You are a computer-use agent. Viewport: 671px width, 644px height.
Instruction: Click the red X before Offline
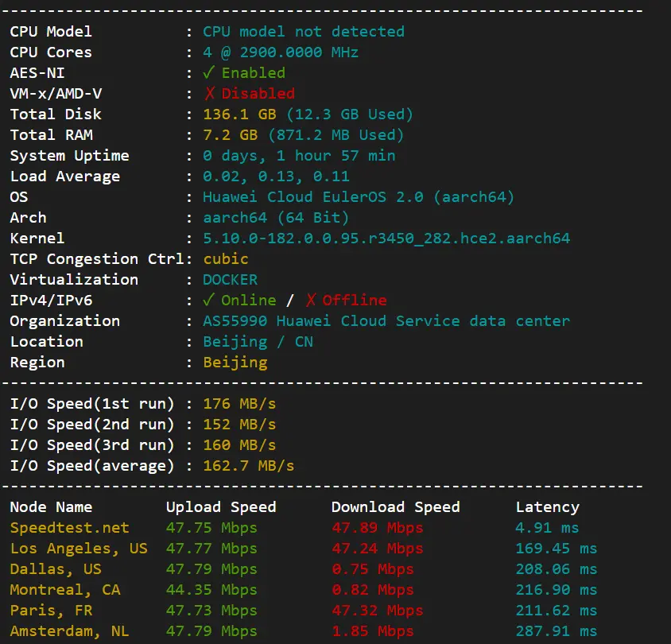click(x=311, y=300)
